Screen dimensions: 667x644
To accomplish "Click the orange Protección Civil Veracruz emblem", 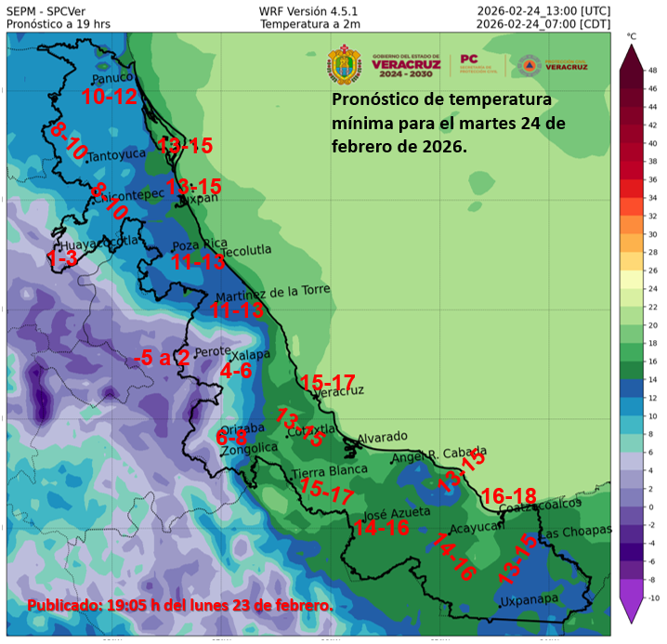I will tap(530, 65).
